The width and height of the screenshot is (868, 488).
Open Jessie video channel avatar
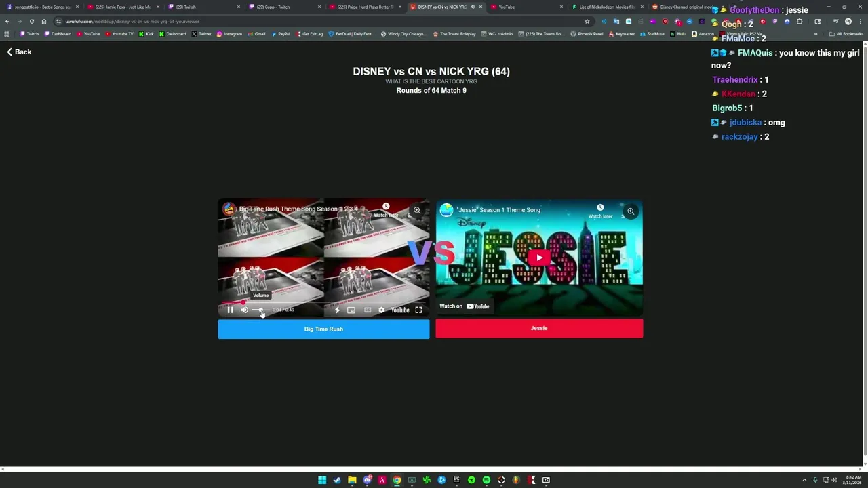[x=446, y=210]
